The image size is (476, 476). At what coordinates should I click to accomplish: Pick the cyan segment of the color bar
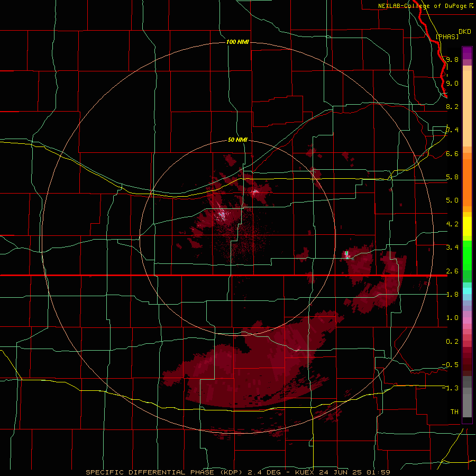(467, 291)
